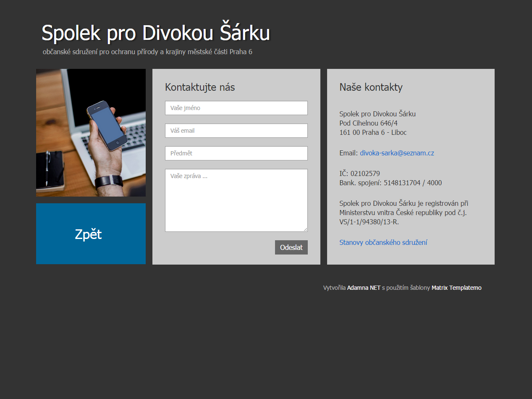This screenshot has height=399, width=532.
Task: Click the phone and laptop photo
Action: [x=91, y=133]
